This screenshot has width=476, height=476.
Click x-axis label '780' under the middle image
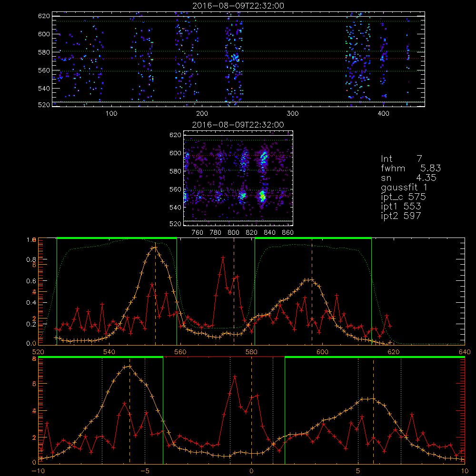(x=216, y=233)
